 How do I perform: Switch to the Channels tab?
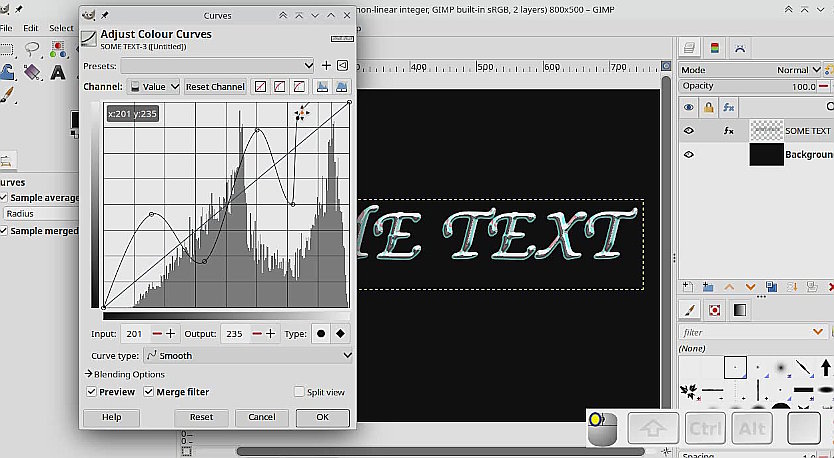(714, 47)
